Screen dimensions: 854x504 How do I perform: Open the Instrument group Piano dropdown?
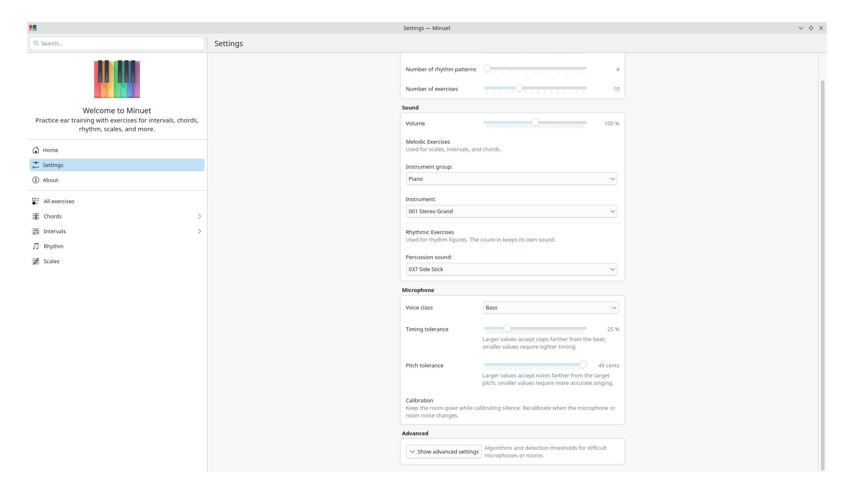(x=512, y=179)
